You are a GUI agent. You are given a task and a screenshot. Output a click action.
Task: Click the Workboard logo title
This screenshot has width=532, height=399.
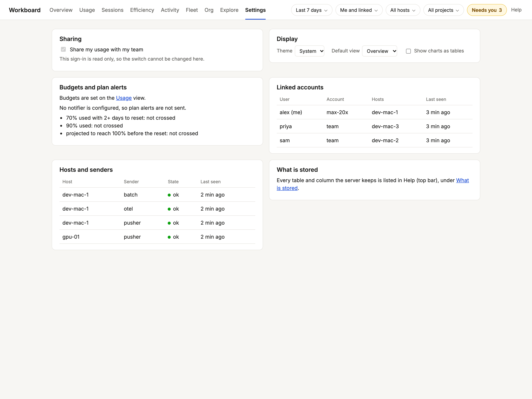pos(25,10)
